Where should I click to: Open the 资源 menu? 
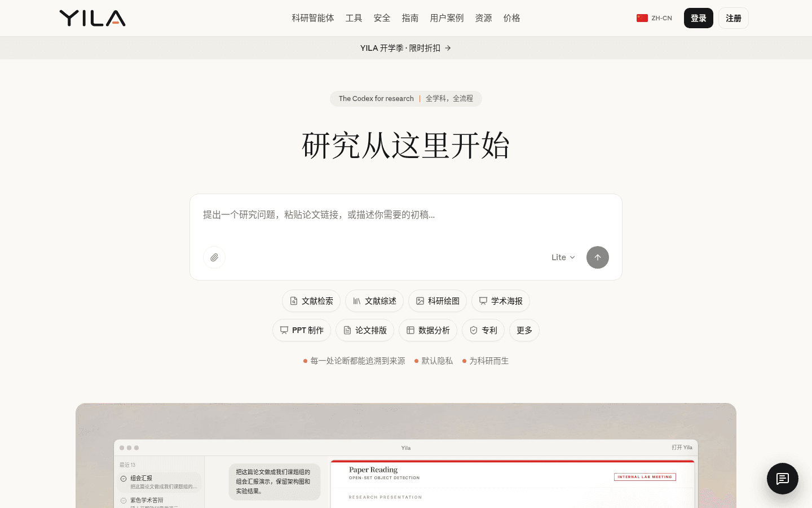click(x=484, y=18)
